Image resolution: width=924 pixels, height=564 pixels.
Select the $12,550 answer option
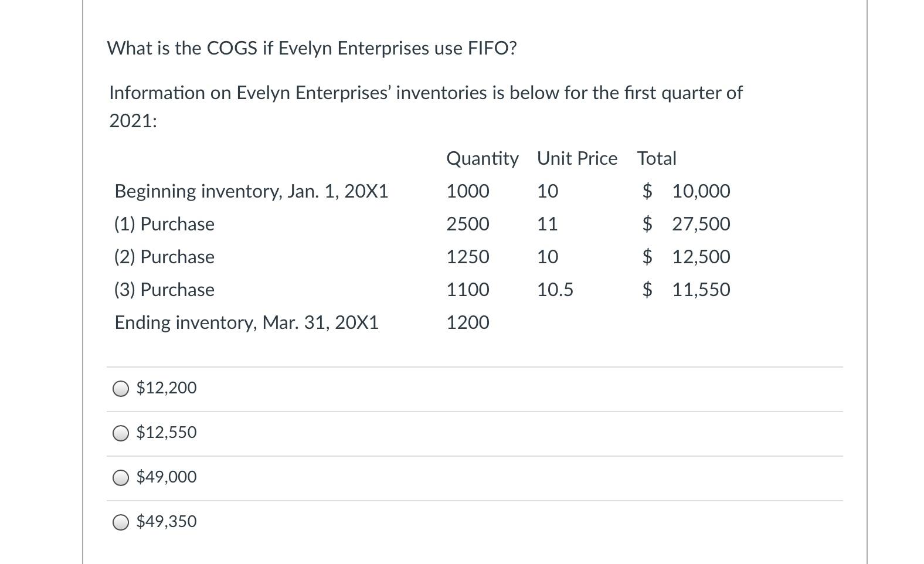120,432
